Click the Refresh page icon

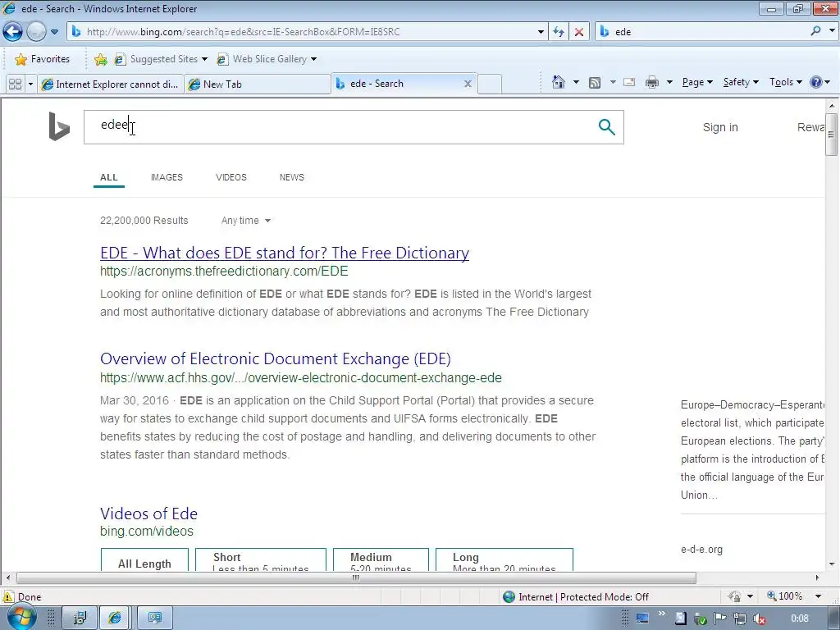pyautogui.click(x=559, y=32)
